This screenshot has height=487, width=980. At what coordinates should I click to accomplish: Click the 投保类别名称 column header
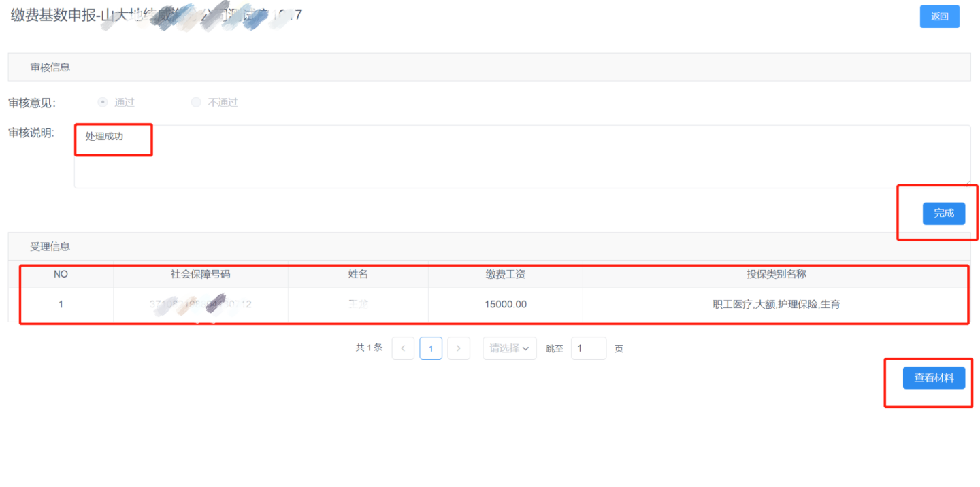(x=777, y=274)
